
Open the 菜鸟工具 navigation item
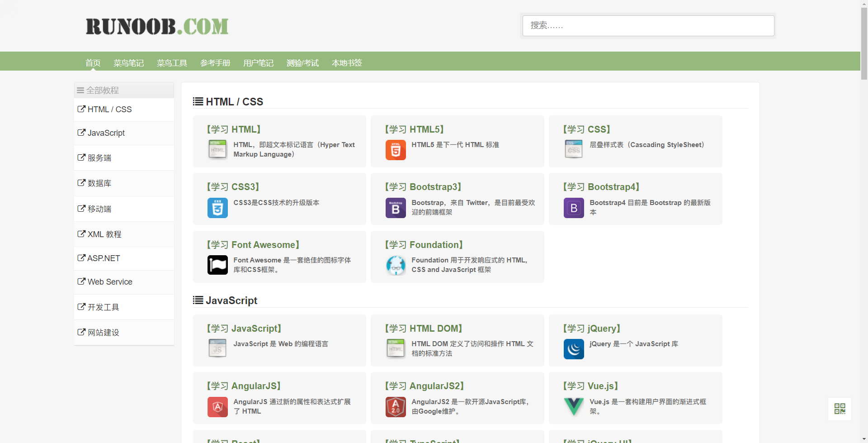(172, 63)
